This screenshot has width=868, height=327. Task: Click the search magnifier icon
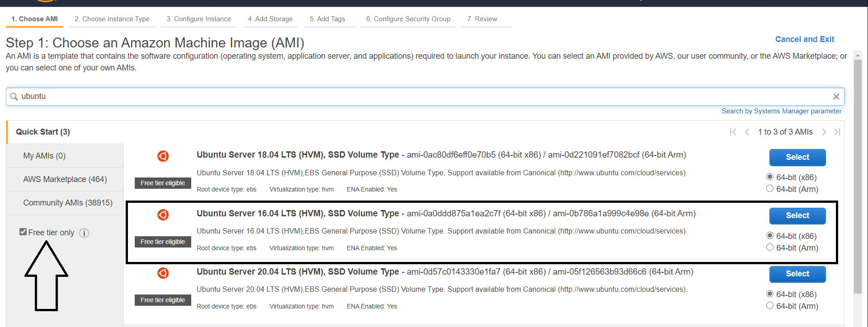pos(14,97)
